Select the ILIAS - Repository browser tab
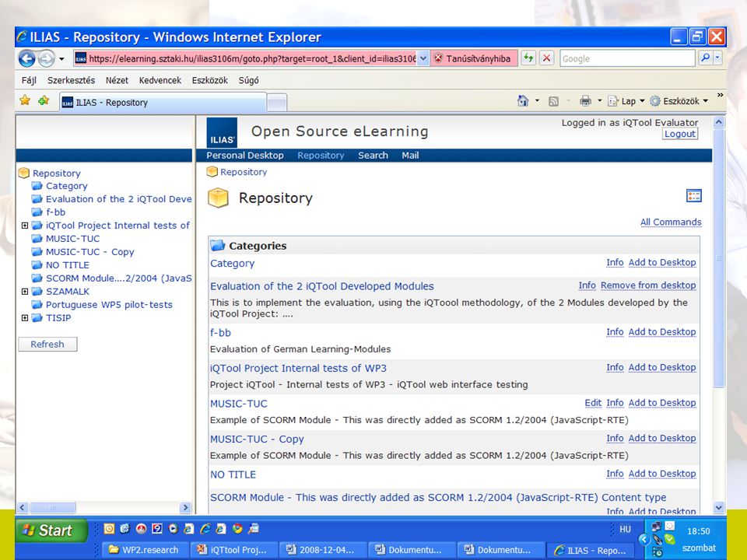747x560 pixels. coord(163,102)
